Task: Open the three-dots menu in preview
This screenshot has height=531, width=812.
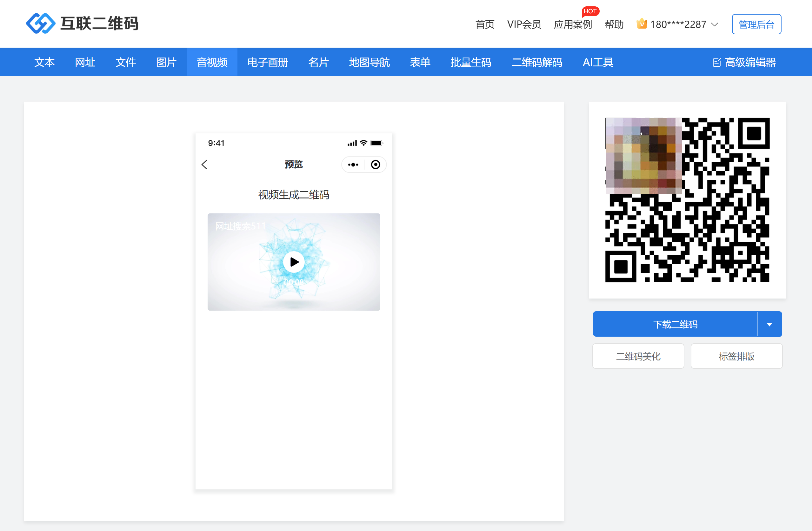Action: [x=353, y=165]
